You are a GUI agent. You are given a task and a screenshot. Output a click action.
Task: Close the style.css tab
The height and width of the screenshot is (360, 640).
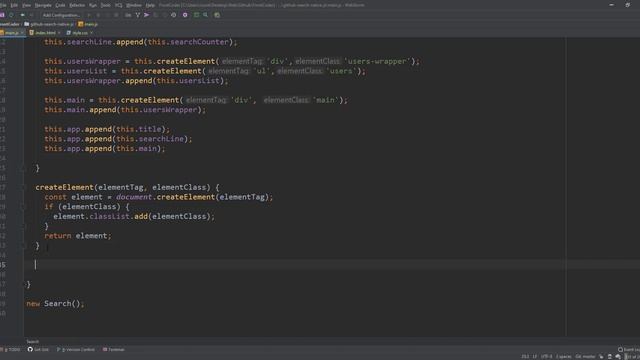pos(91,33)
